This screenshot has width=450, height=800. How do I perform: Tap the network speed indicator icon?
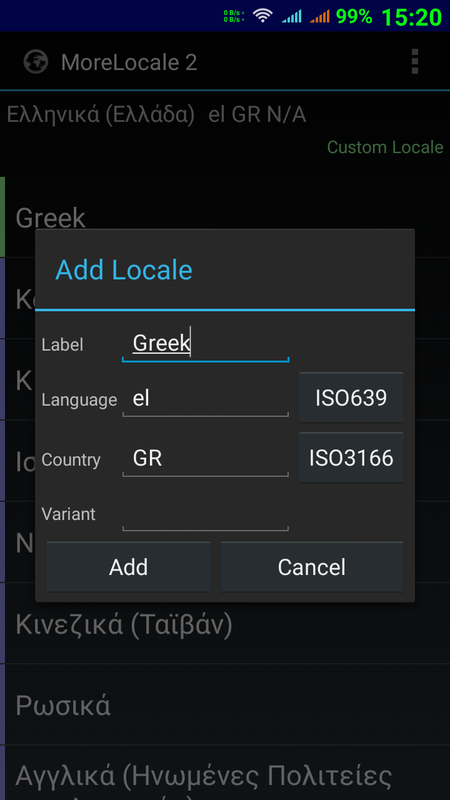[x=234, y=16]
